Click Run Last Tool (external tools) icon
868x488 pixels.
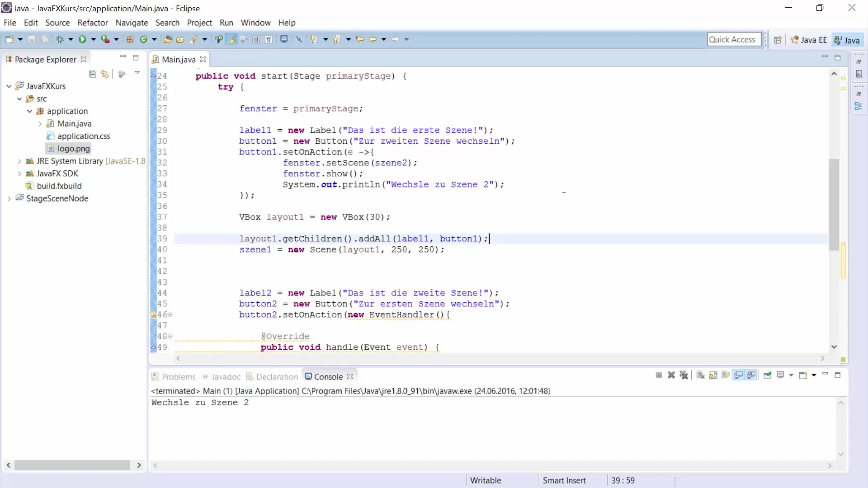[105, 39]
